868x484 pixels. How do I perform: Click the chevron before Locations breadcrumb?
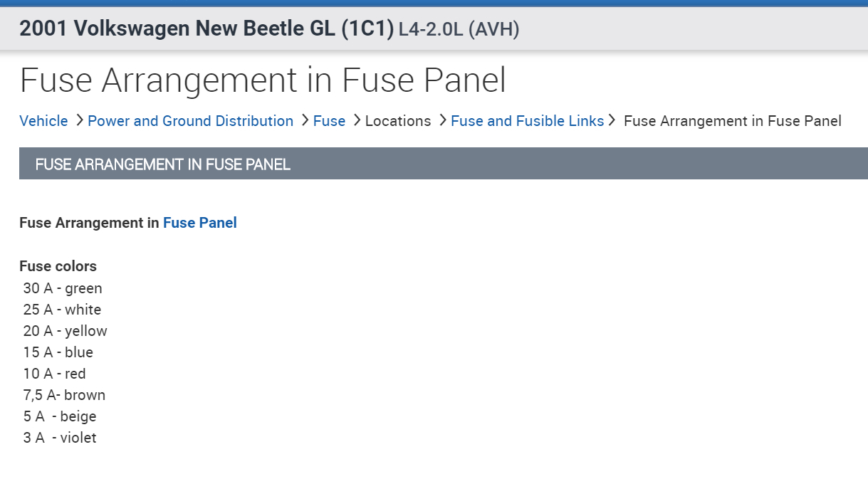pyautogui.click(x=356, y=121)
